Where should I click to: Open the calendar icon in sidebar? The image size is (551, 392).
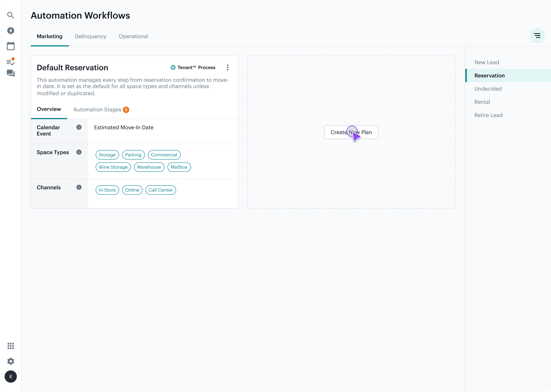(x=10, y=46)
